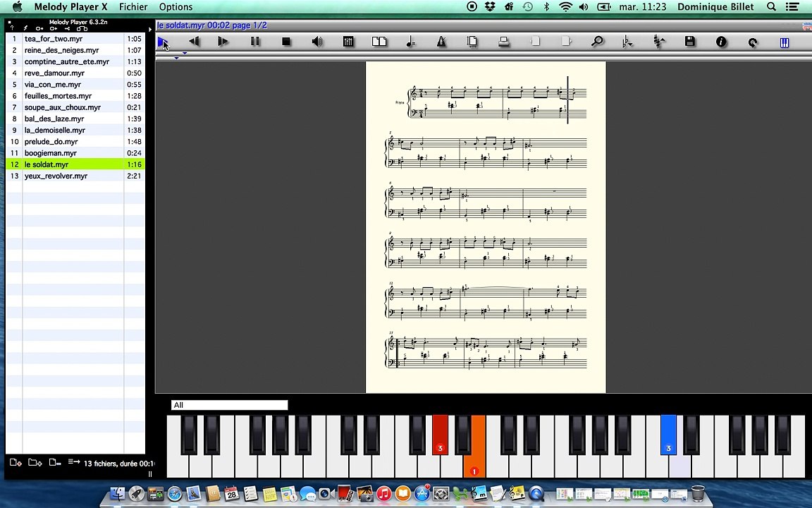
Task: Skip to the previous song button
Action: tap(195, 42)
